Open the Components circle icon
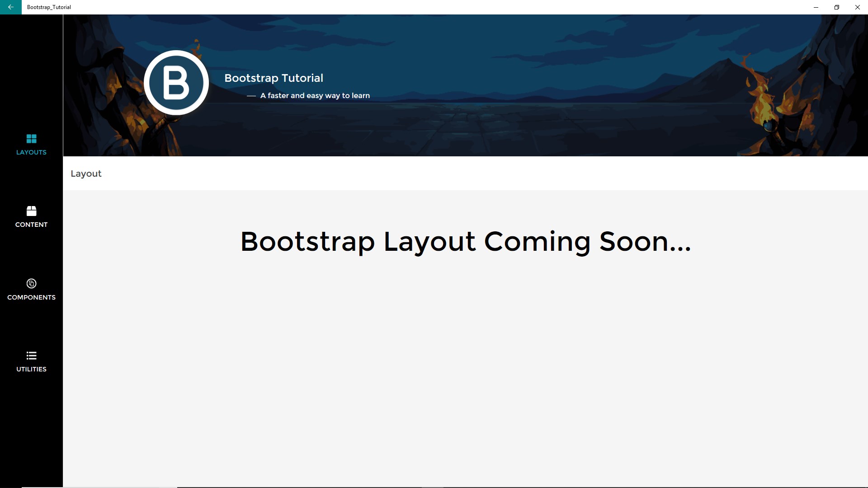Viewport: 868px width, 488px height. [31, 283]
